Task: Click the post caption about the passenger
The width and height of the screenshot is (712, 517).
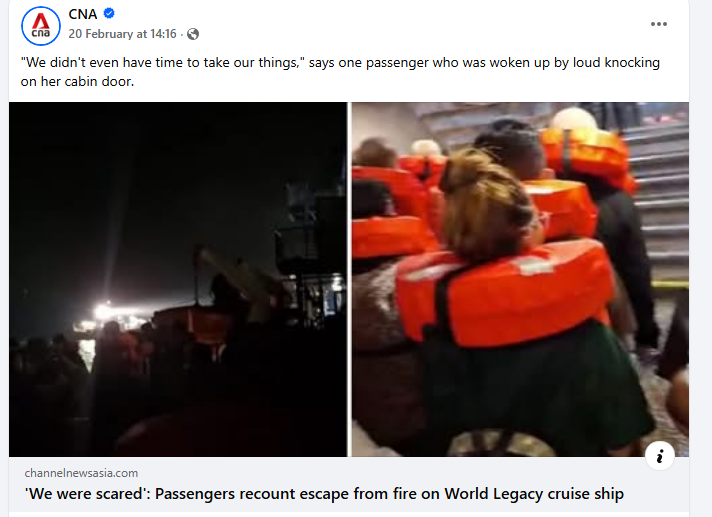Action: [x=340, y=72]
